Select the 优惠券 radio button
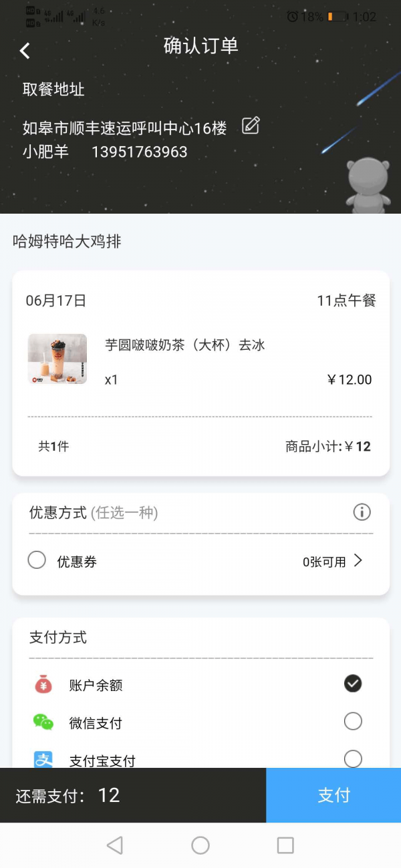This screenshot has width=401, height=868. point(37,560)
